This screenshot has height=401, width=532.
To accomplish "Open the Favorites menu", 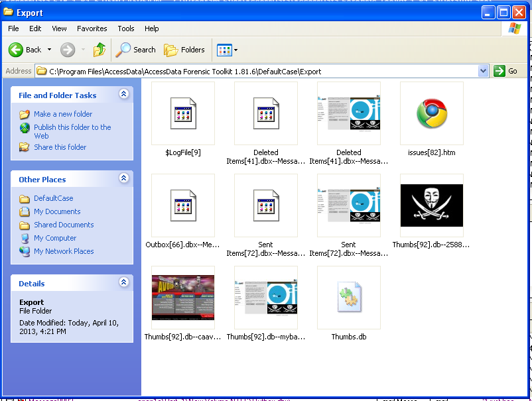I will click(x=92, y=29).
